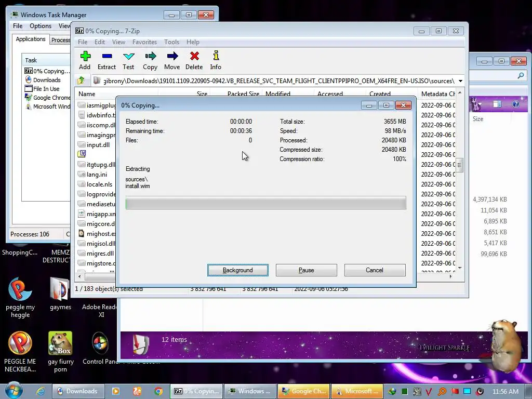Click the Info toolbar icon
Image resolution: width=532 pixels, height=399 pixels.
(x=216, y=60)
